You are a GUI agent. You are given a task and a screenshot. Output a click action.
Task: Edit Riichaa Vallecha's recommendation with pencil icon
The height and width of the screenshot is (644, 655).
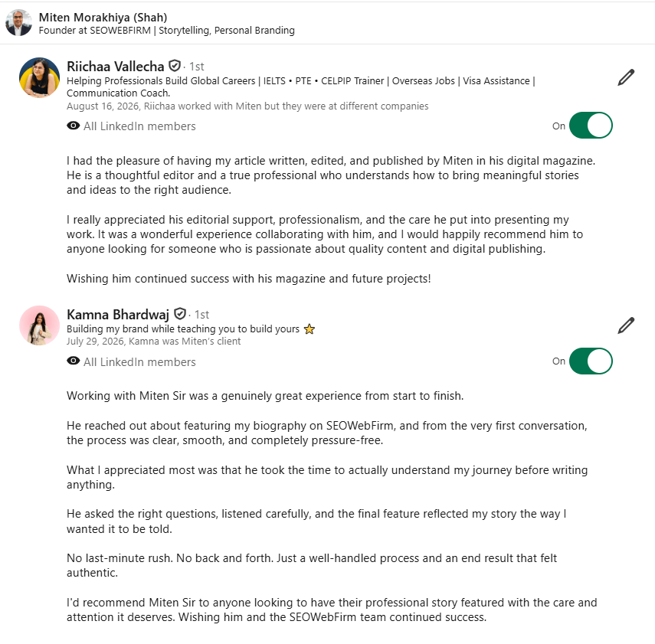click(x=626, y=77)
